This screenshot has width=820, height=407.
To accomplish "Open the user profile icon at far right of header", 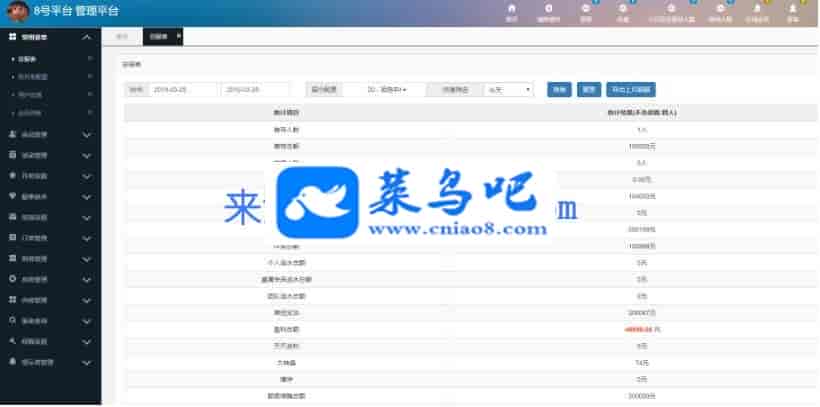I will click(793, 8).
